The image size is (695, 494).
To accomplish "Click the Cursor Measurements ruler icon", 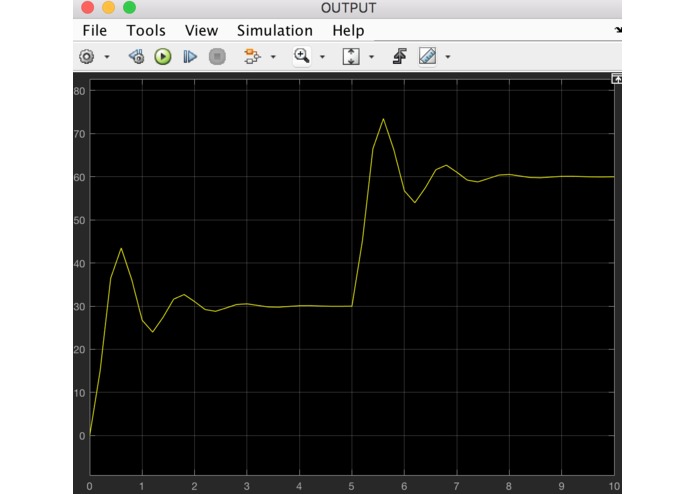I will pyautogui.click(x=427, y=56).
